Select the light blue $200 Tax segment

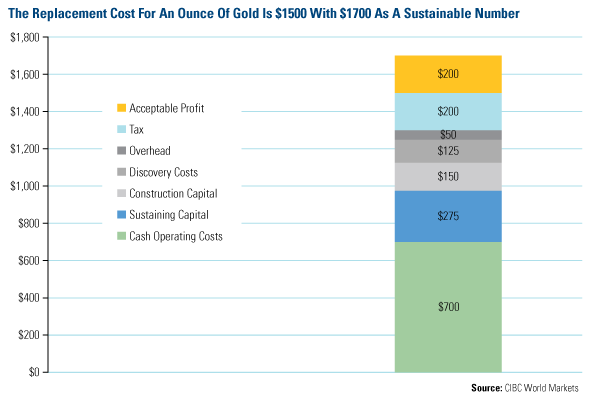point(447,111)
